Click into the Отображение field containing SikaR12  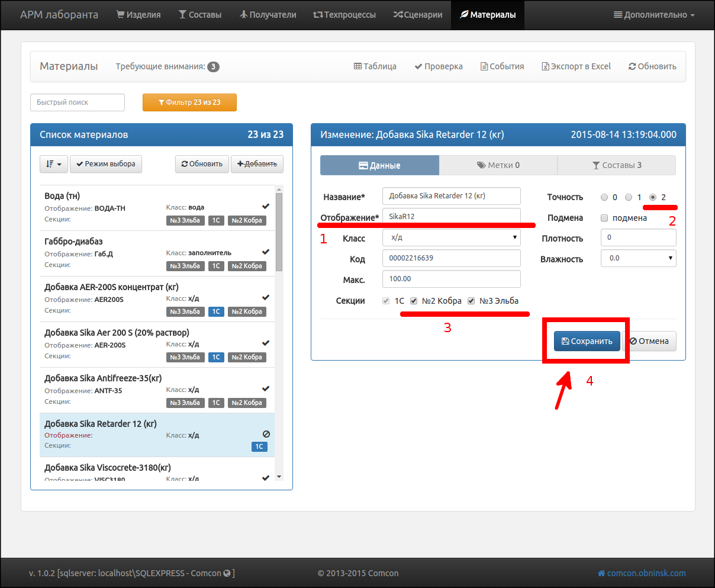[x=452, y=217]
